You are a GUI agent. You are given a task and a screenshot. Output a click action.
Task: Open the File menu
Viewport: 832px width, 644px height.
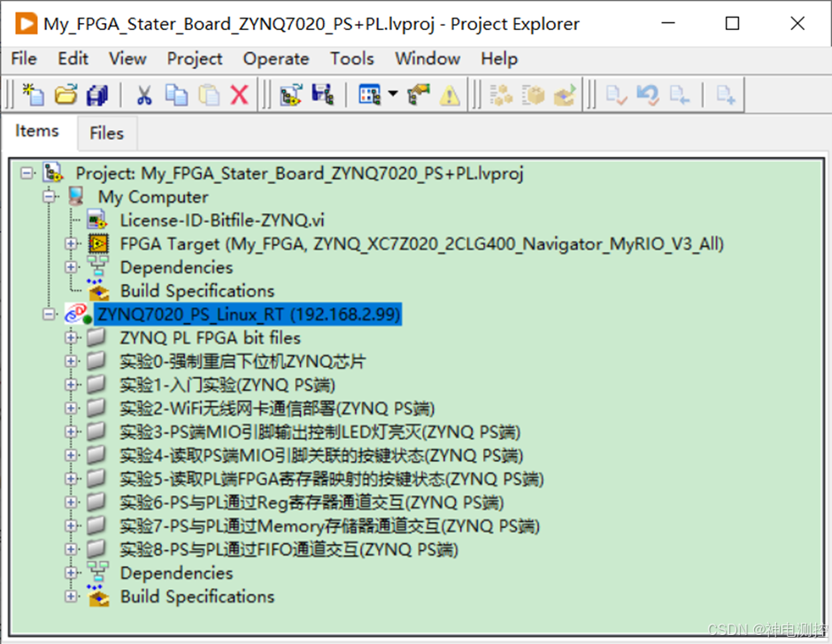click(x=24, y=59)
